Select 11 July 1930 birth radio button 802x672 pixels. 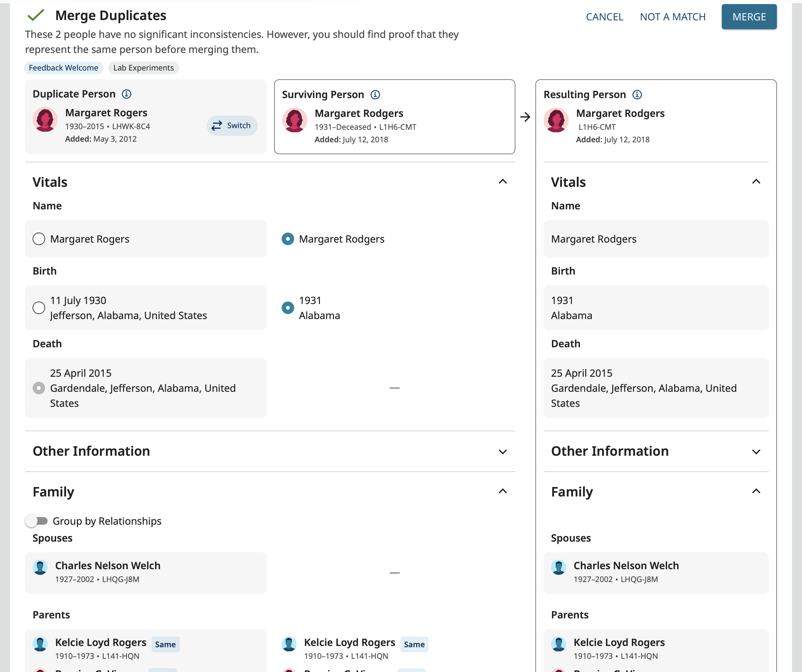39,308
